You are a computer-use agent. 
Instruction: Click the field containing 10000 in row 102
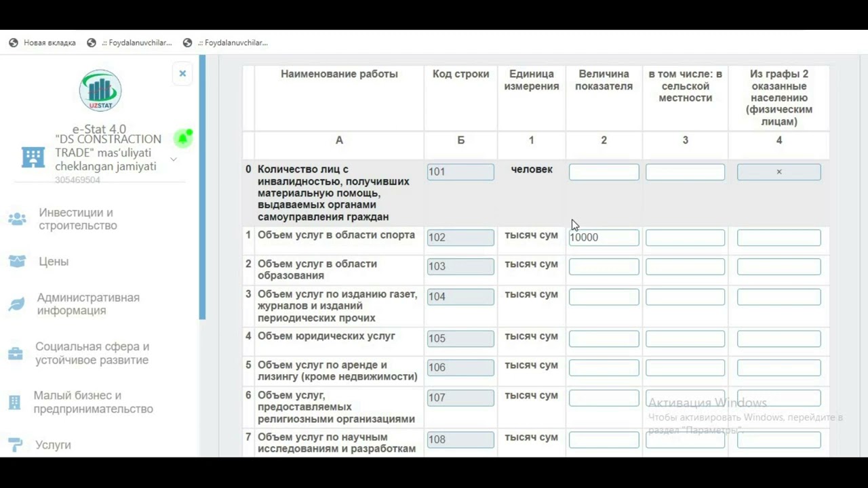[604, 237]
